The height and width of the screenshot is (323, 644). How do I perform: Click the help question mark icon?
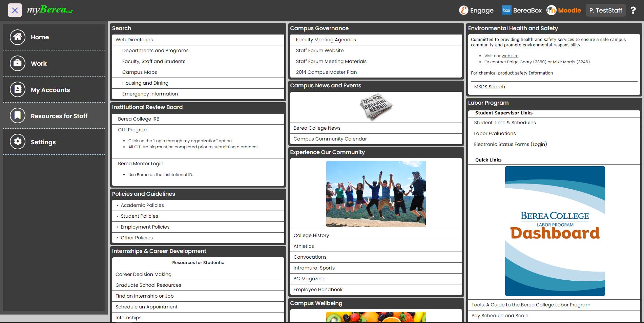[x=633, y=10]
